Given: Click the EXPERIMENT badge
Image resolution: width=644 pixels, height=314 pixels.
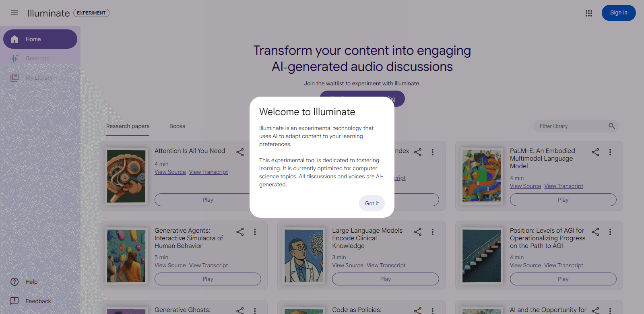Looking at the screenshot, I should (91, 13).
